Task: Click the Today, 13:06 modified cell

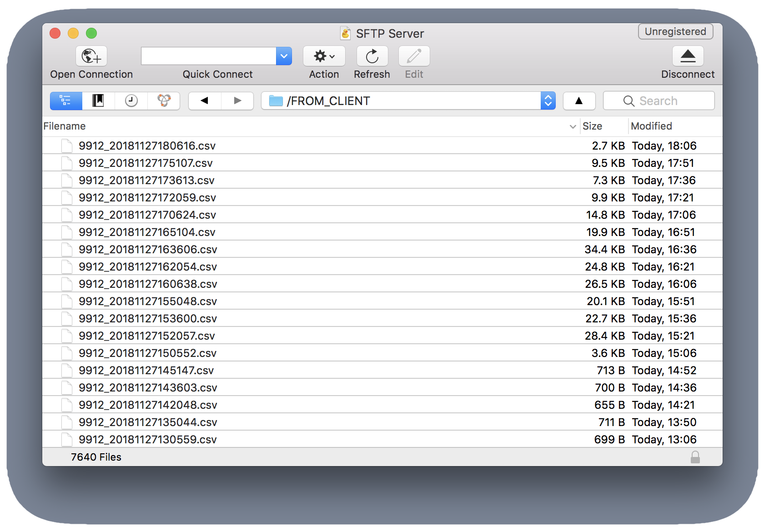Action: 664,439
